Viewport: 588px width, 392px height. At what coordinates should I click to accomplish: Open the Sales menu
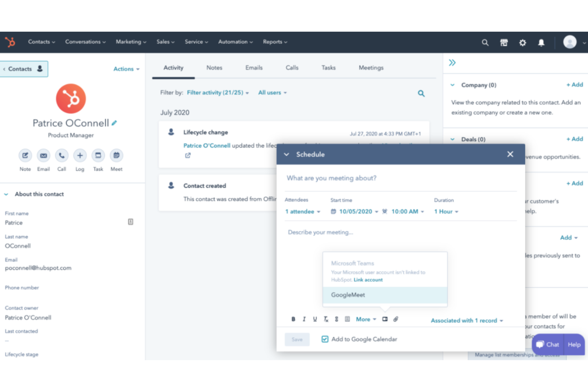[165, 42]
